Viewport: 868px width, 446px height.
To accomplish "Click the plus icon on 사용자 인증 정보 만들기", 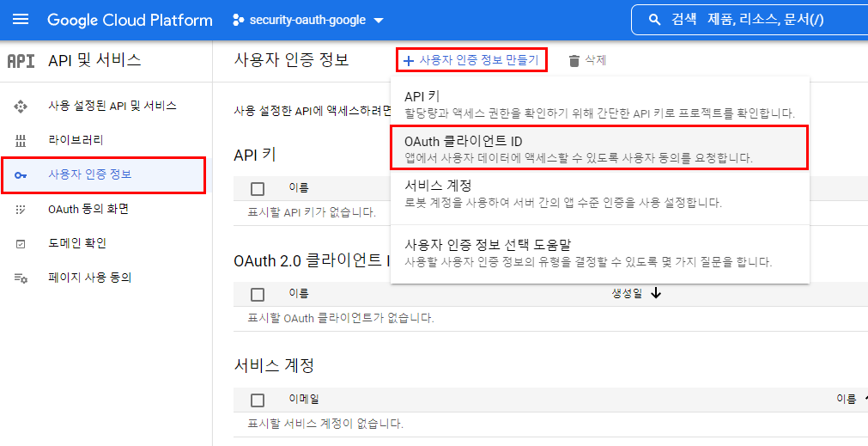I will [409, 61].
